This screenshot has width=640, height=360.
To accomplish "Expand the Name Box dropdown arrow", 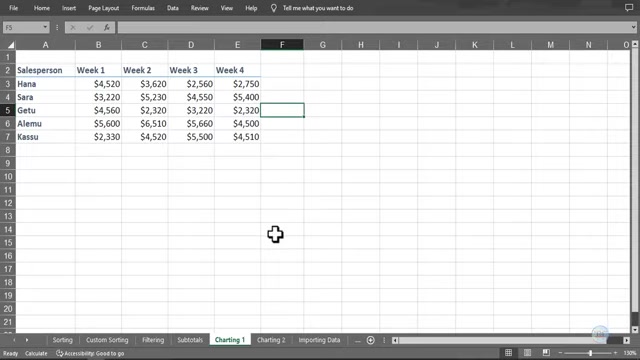I will click(45, 27).
